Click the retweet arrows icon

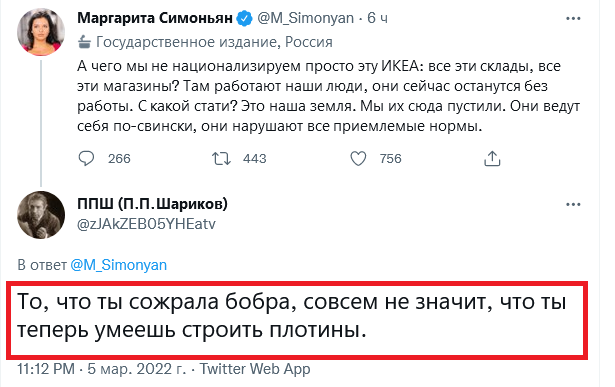(221, 159)
